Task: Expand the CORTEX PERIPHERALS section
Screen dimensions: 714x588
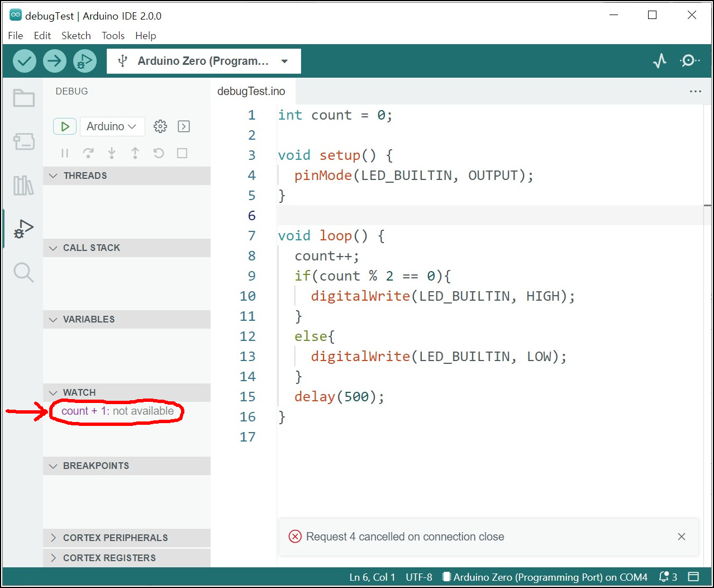Action: (x=127, y=538)
